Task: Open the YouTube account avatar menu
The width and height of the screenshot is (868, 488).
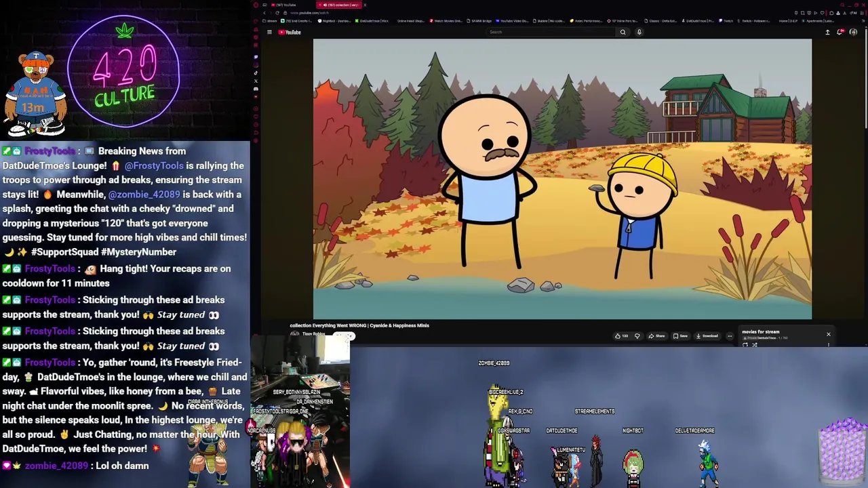Action: click(x=853, y=32)
